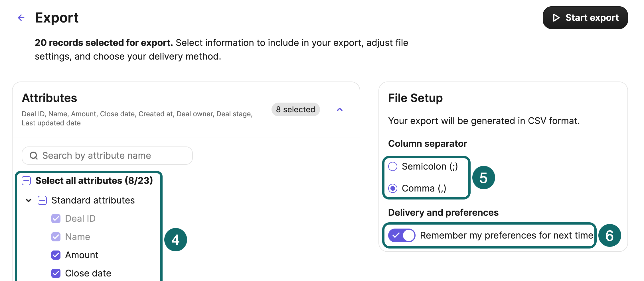Uncheck the Close date attribute
Screen dimensions: 644x281
coord(56,273)
